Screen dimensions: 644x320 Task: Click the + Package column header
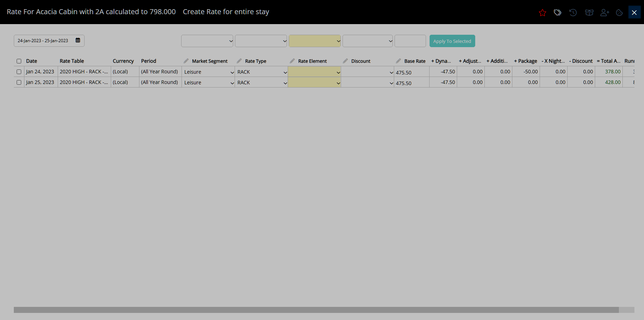[x=525, y=61]
